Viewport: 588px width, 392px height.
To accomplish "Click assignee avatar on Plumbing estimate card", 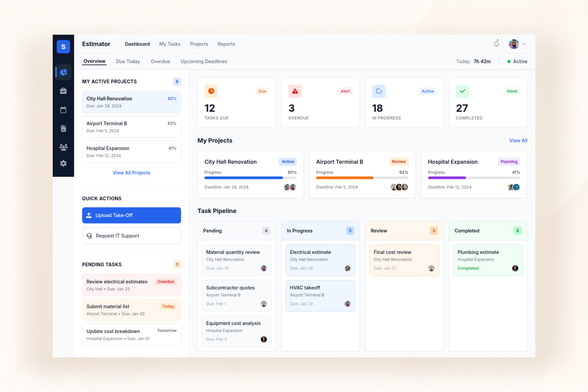I will pos(515,268).
